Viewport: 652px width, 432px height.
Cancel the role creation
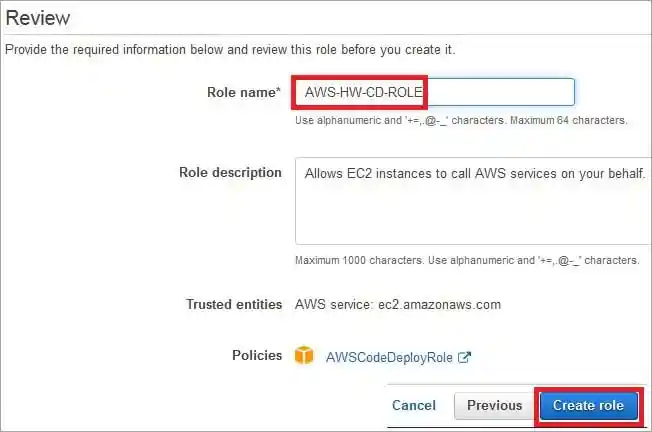click(413, 405)
